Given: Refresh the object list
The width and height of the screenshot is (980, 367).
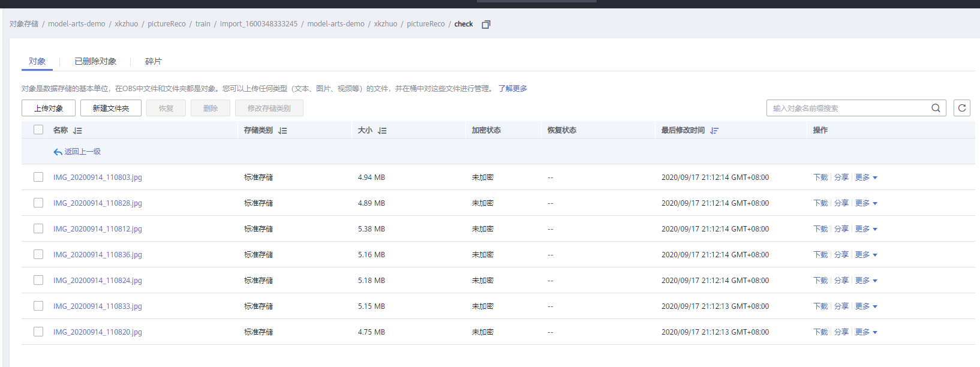Looking at the screenshot, I should pyautogui.click(x=962, y=108).
